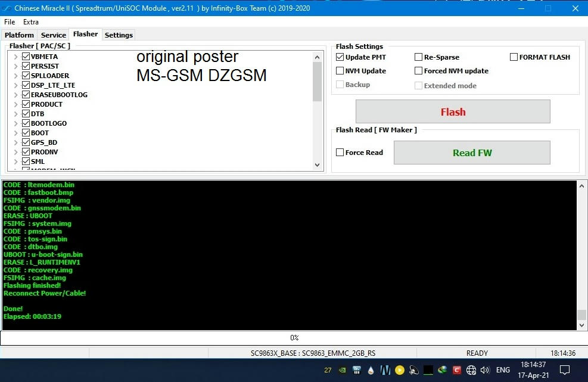The image size is (588, 382).
Task: Click the 18:14:36 status bar time
Action: pyautogui.click(x=563, y=353)
